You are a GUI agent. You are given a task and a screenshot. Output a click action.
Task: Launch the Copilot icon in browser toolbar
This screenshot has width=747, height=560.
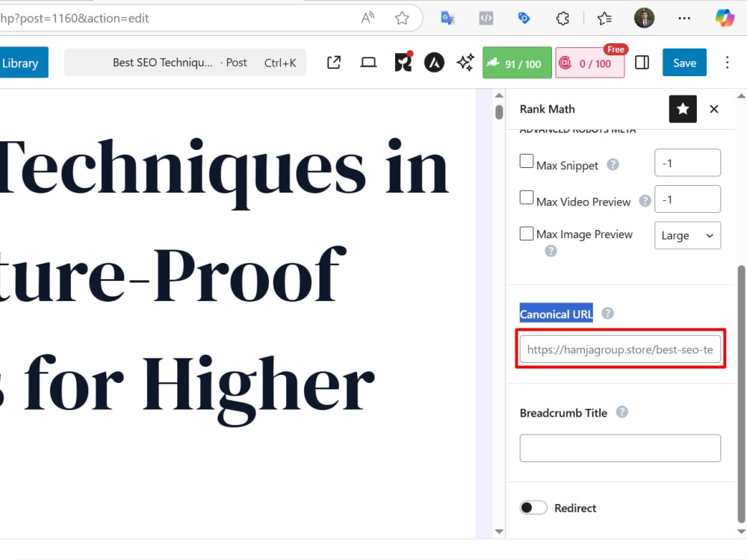(x=725, y=18)
